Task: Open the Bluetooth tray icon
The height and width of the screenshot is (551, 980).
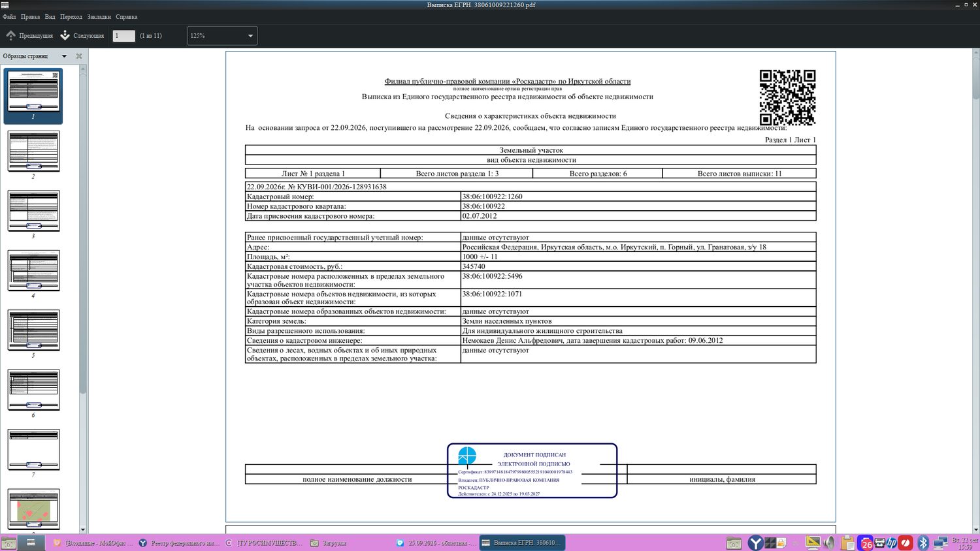Action: click(x=923, y=543)
